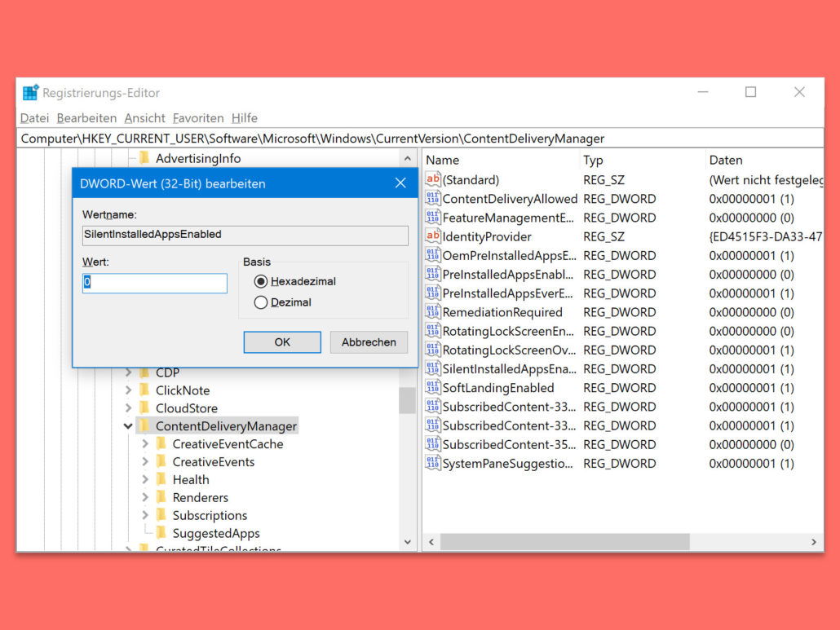Collapse the ContentDeliveryManager tree node
The image size is (840, 630).
tap(128, 426)
